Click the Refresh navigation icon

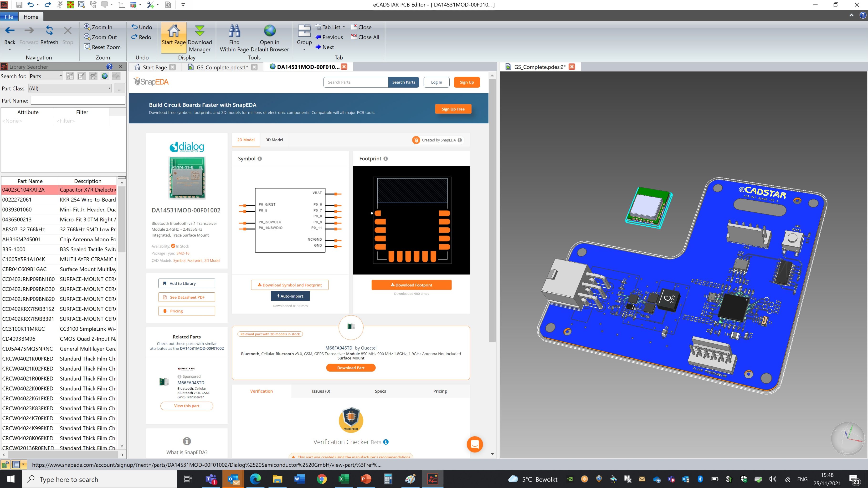point(49,31)
